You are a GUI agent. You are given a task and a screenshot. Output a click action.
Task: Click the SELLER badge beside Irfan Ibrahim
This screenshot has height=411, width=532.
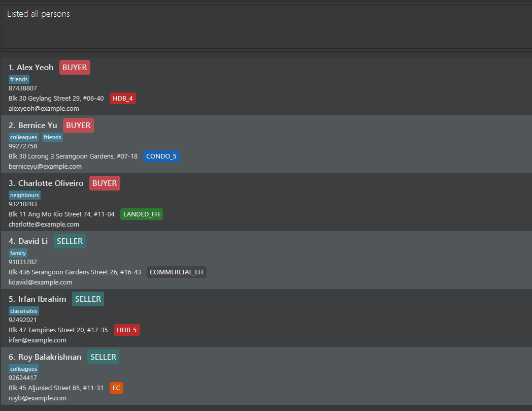coord(88,299)
